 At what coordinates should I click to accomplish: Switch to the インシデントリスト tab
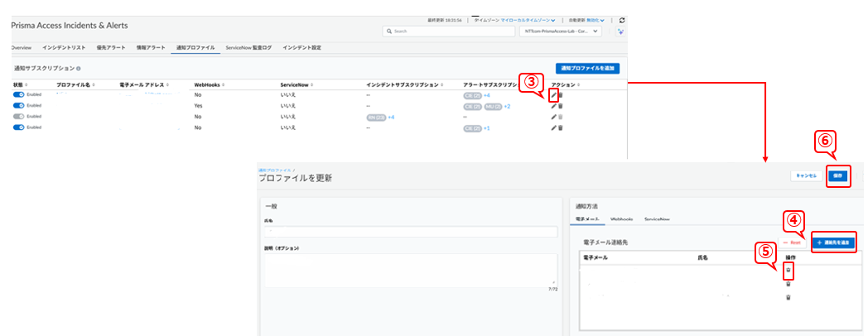click(x=64, y=48)
